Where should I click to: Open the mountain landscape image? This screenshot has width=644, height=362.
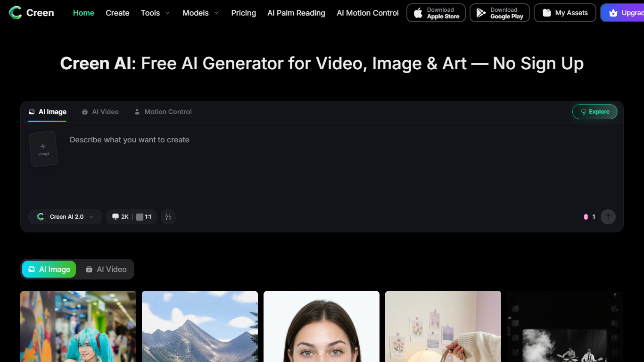click(200, 326)
